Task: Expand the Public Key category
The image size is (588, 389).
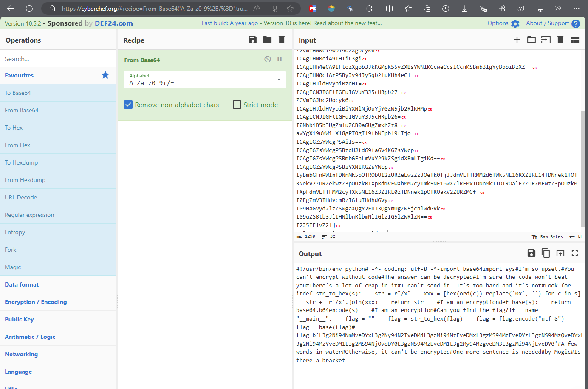Action: (58, 319)
